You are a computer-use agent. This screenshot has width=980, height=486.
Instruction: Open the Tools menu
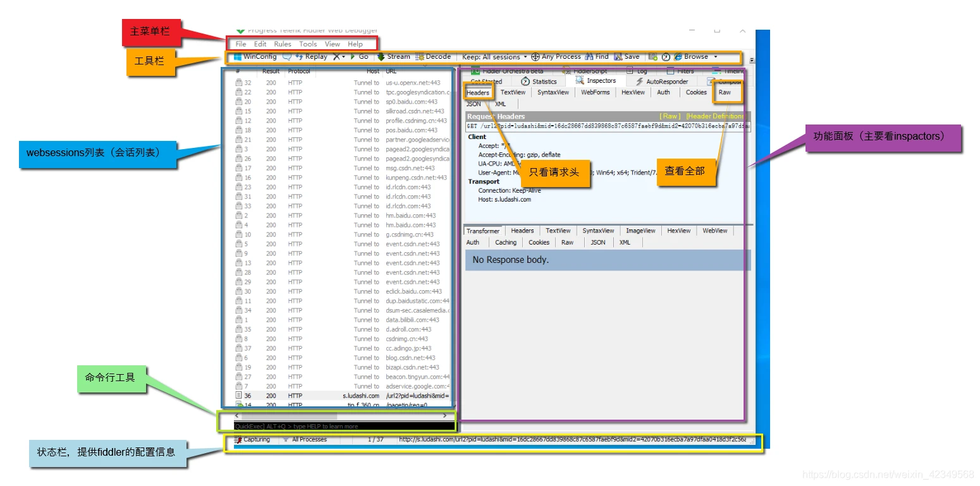pos(308,44)
